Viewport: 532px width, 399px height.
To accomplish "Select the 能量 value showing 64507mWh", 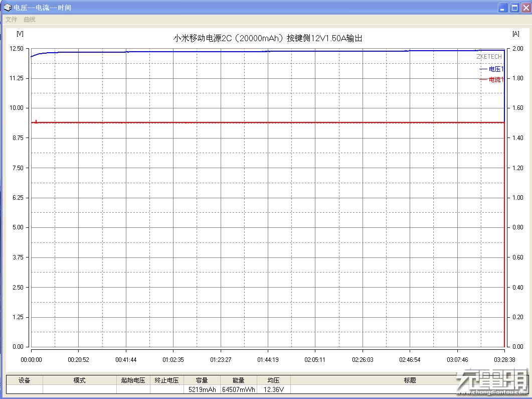I will [239, 388].
